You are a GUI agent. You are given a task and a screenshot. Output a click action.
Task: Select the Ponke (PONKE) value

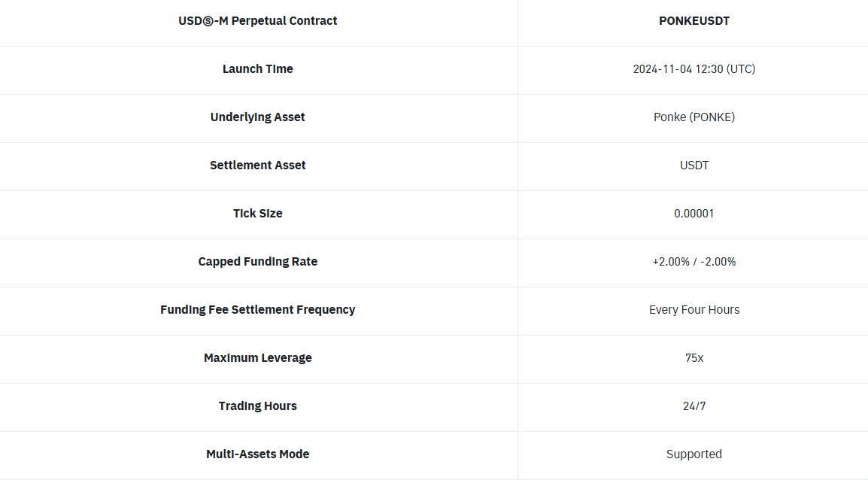tap(694, 117)
